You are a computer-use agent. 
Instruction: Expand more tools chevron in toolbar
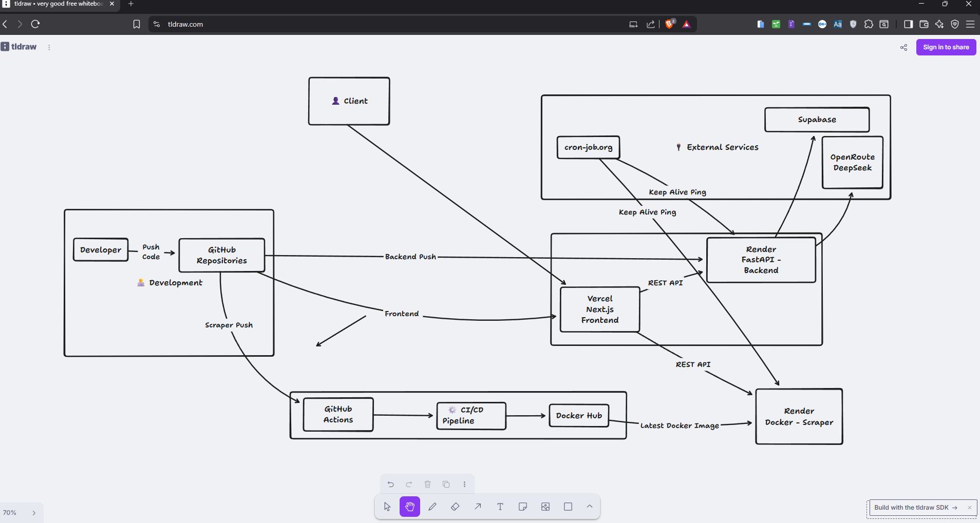click(590, 507)
